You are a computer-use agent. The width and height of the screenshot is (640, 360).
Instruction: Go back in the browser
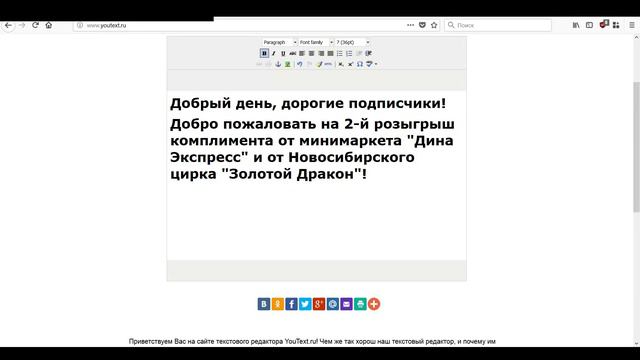coord(8,25)
